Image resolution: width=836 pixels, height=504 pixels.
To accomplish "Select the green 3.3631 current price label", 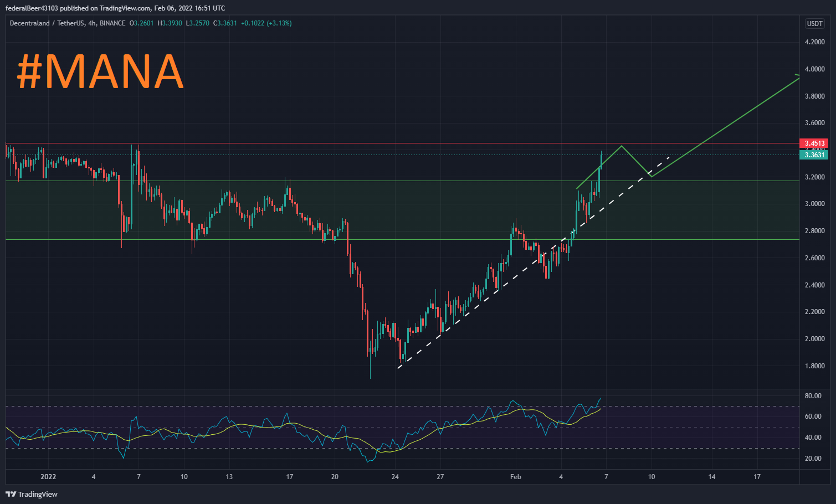I will point(814,155).
